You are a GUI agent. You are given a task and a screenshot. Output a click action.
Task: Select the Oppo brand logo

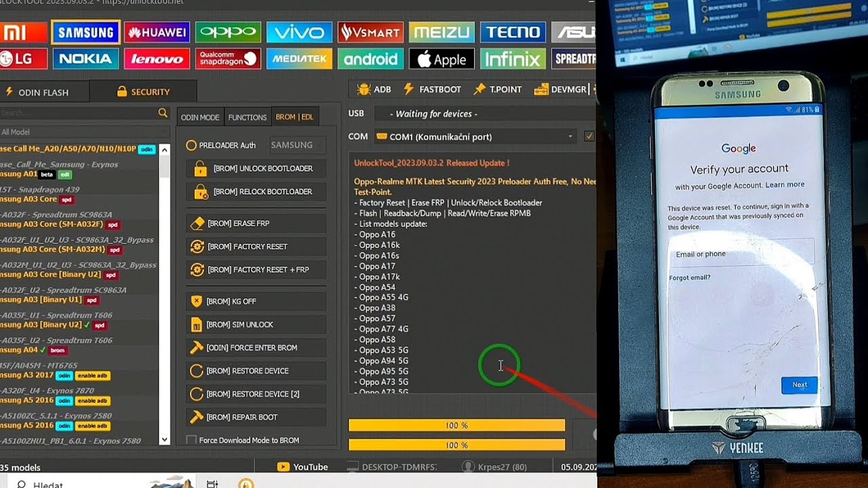[x=229, y=32]
